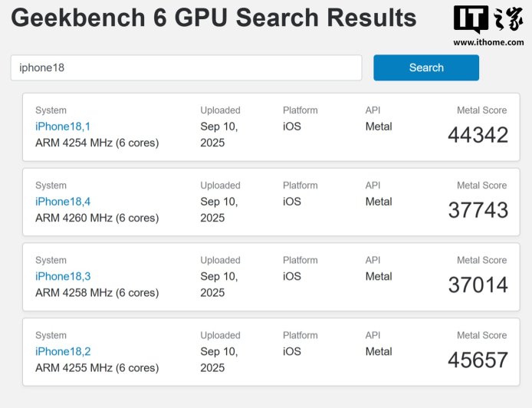Screen dimensions: 532x408
Task: Select the ARM 4258 MHz (6 cores) text
Action: [x=97, y=292]
